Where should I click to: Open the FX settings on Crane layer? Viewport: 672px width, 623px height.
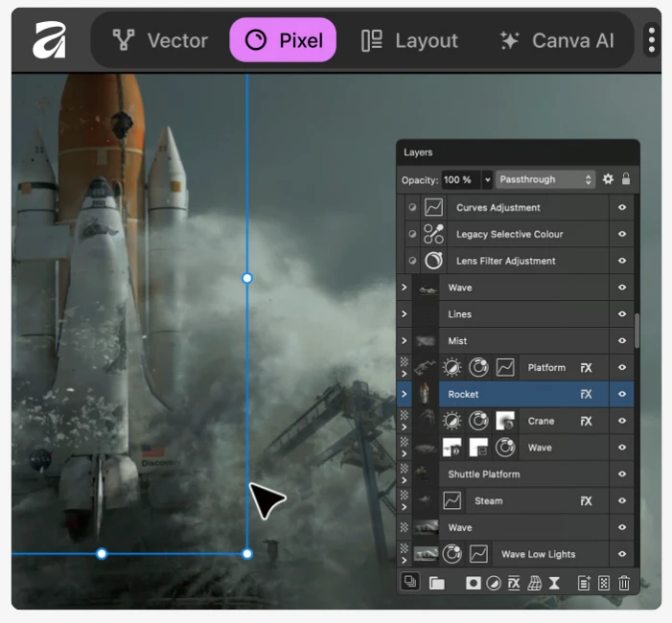pos(586,421)
